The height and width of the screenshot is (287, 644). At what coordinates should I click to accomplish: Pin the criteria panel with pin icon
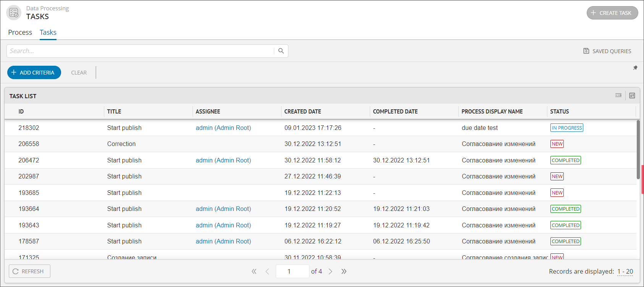635,68
